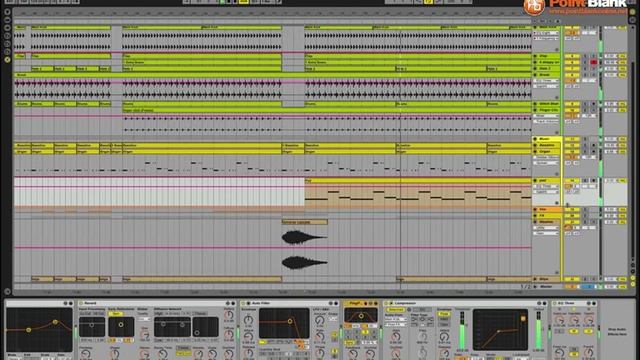640x360 pixels.
Task: Toggle the pad track activator
Action: pos(572,180)
